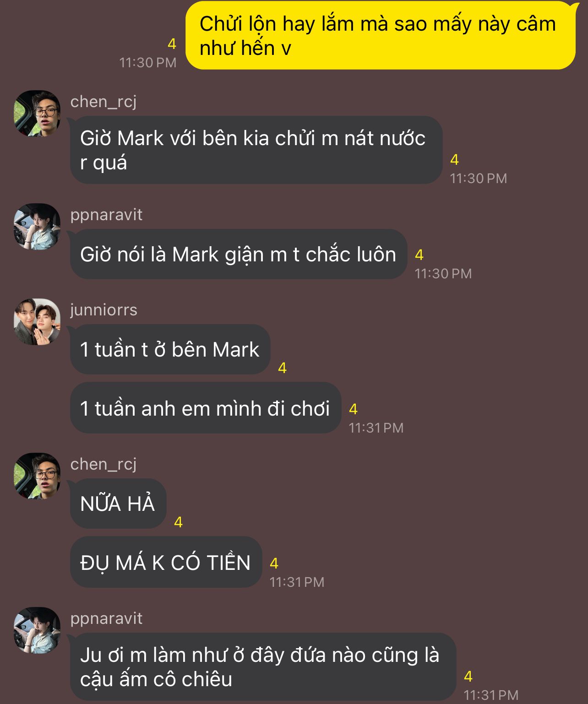The width and height of the screenshot is (588, 704).
Task: Click the 11:30 PM timestamp beside the yellow bubble
Action: click(x=148, y=62)
